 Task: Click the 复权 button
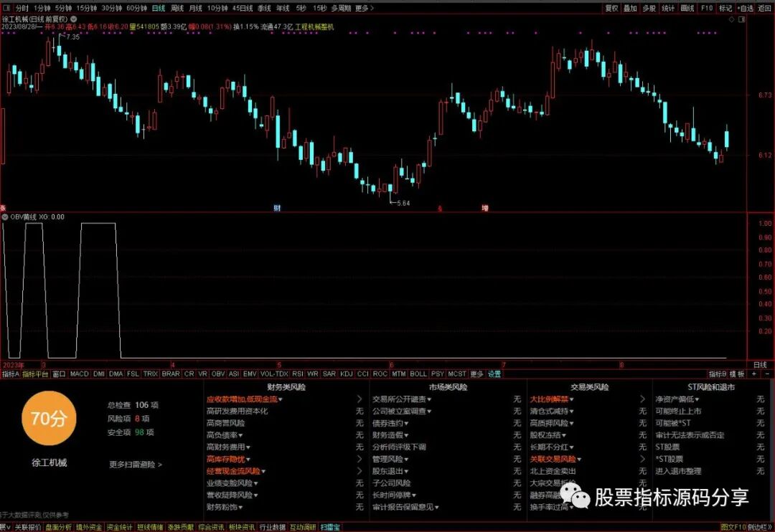pyautogui.click(x=612, y=9)
